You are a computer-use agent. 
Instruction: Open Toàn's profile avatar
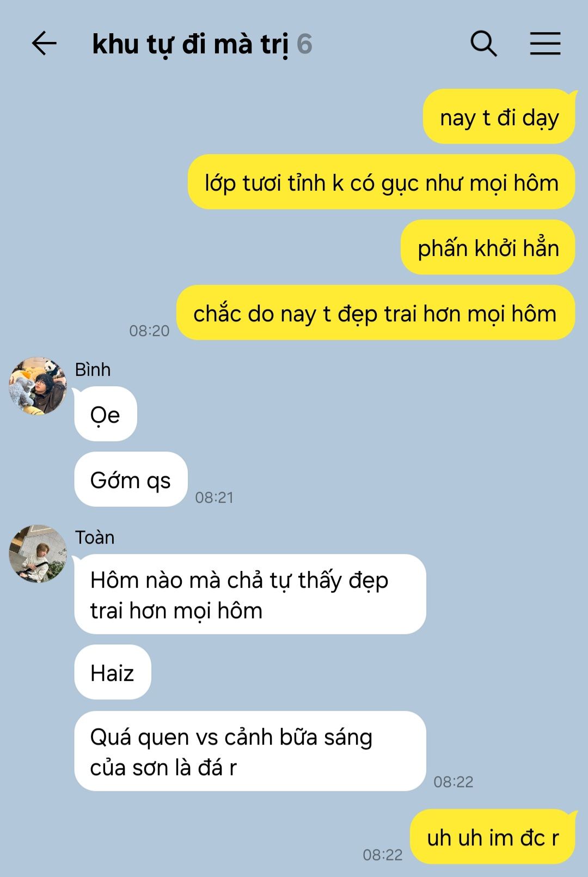coord(38,554)
